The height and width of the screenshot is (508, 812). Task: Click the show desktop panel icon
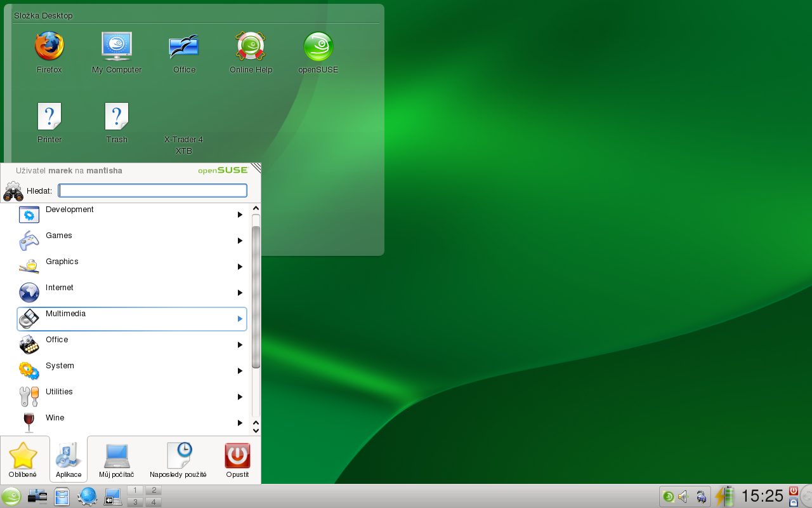[x=37, y=497]
